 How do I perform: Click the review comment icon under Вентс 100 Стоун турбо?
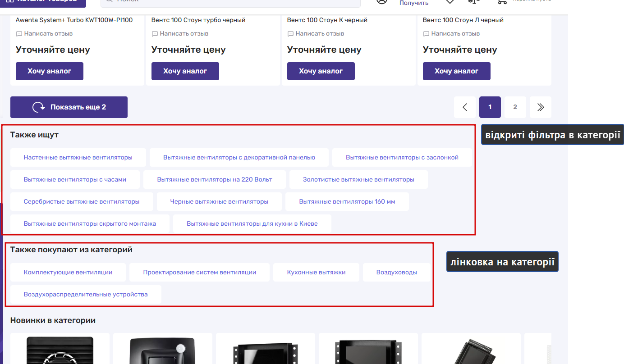pos(155,34)
